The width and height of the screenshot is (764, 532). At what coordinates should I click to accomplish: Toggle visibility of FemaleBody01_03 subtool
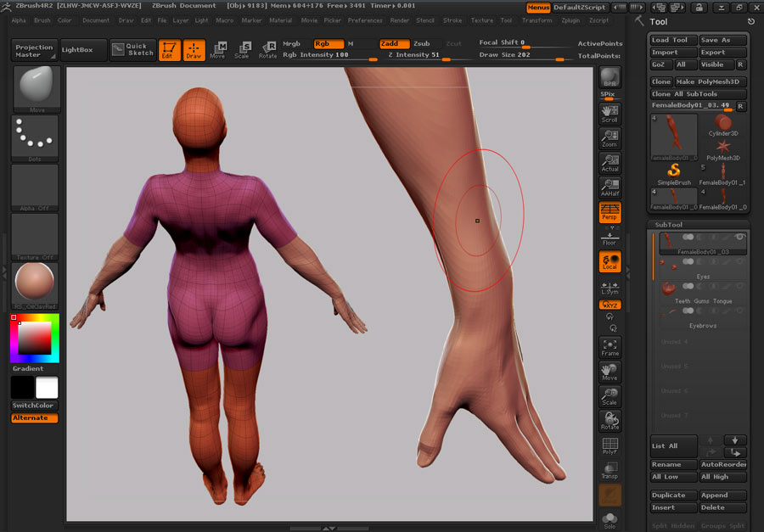(x=739, y=238)
